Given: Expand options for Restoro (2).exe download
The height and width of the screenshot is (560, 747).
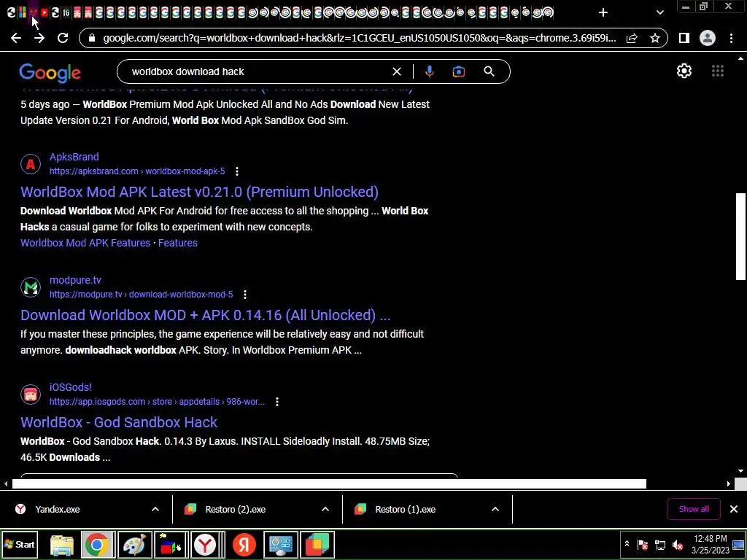Looking at the screenshot, I should (x=325, y=509).
